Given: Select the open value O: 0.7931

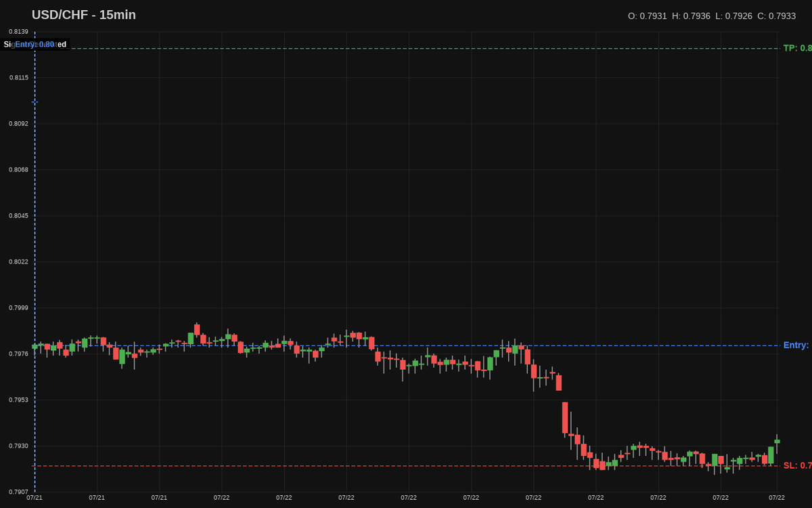Looking at the screenshot, I should click(x=648, y=16).
